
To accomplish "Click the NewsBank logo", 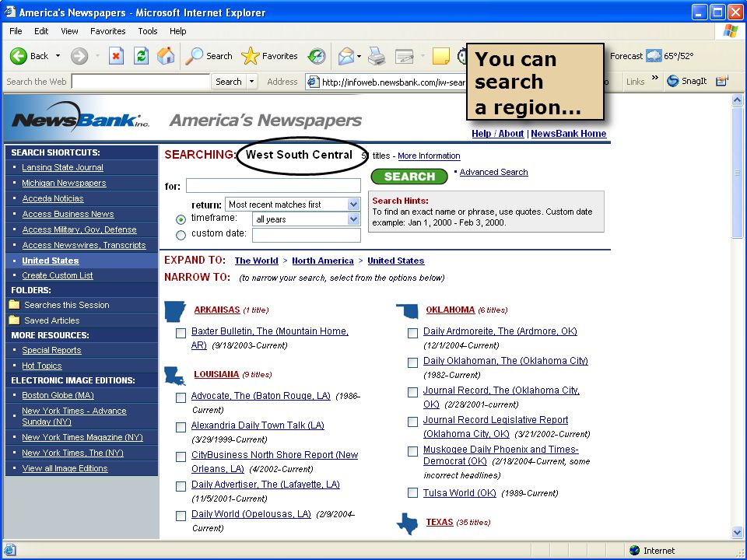I will (80, 117).
